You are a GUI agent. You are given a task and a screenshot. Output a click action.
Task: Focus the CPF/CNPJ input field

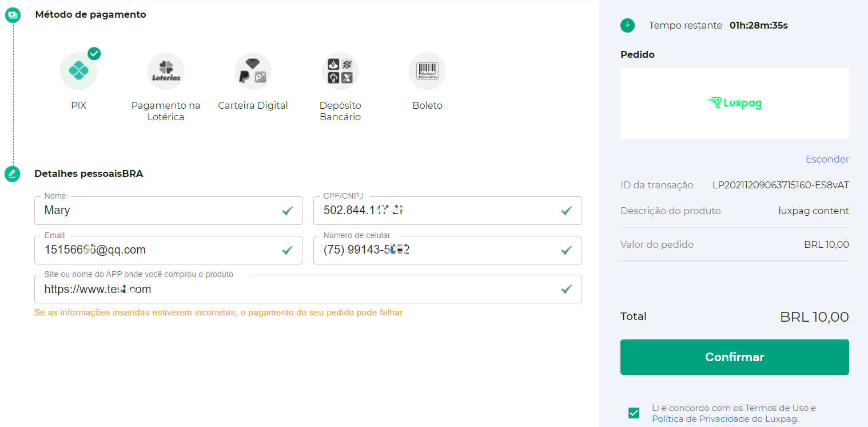click(435, 211)
